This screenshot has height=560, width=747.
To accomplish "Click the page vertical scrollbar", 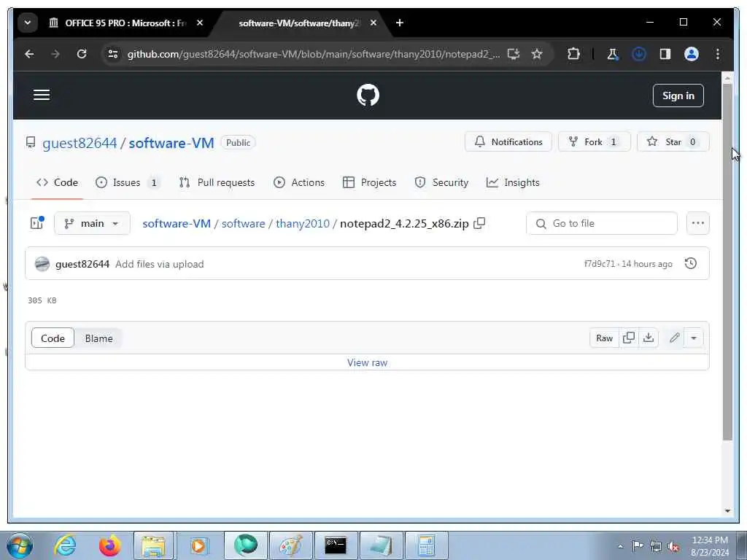I will [727, 262].
